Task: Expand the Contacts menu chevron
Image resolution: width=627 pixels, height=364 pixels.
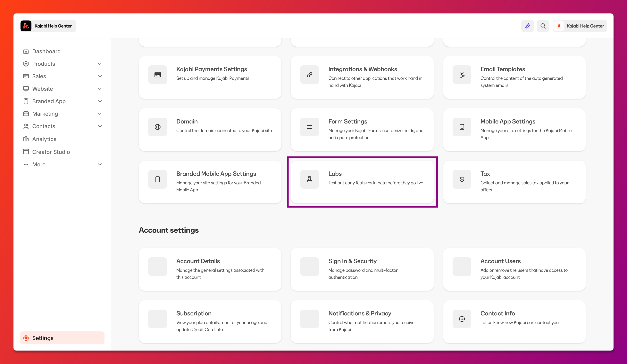Action: pos(100,126)
